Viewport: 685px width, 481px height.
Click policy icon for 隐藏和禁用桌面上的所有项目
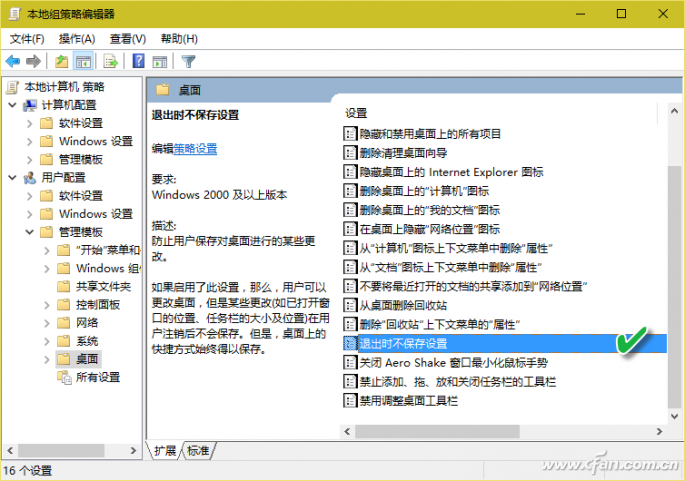(x=349, y=133)
